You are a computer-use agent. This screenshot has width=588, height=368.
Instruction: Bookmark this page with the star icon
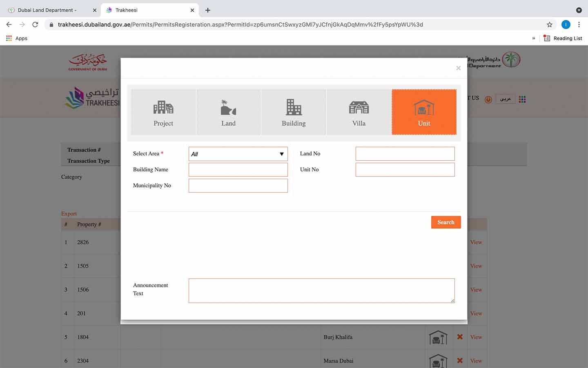click(x=550, y=25)
